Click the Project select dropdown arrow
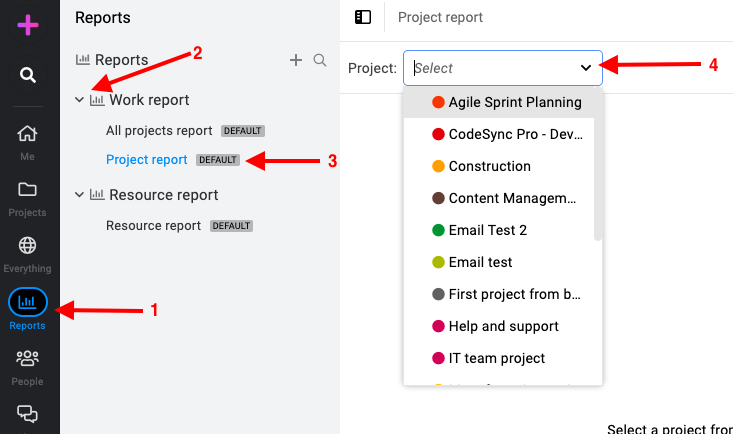 [x=586, y=68]
